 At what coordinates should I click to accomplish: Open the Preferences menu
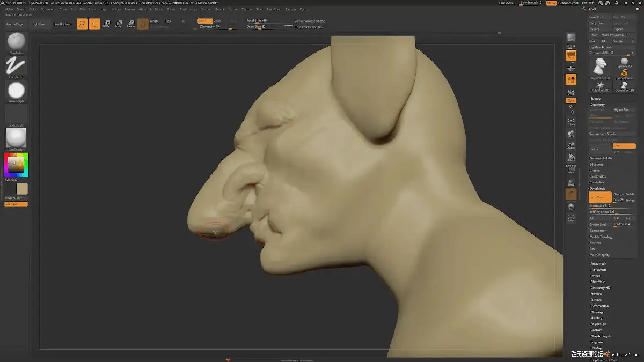click(x=188, y=9)
